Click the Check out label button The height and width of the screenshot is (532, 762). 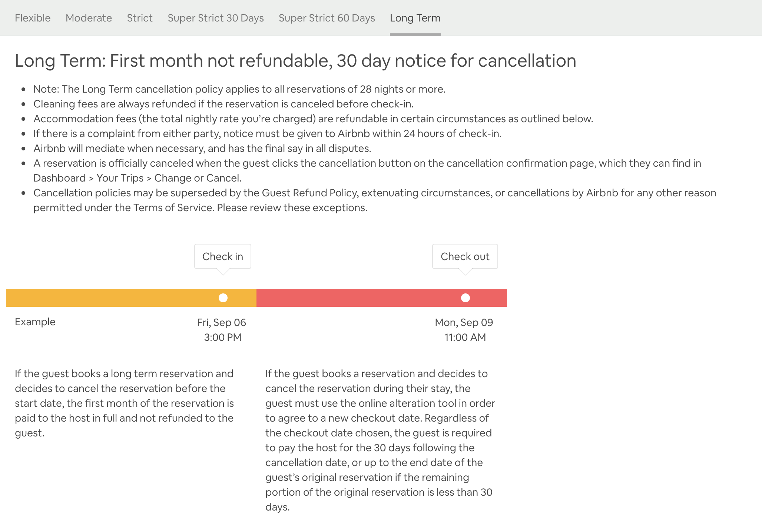pos(466,256)
